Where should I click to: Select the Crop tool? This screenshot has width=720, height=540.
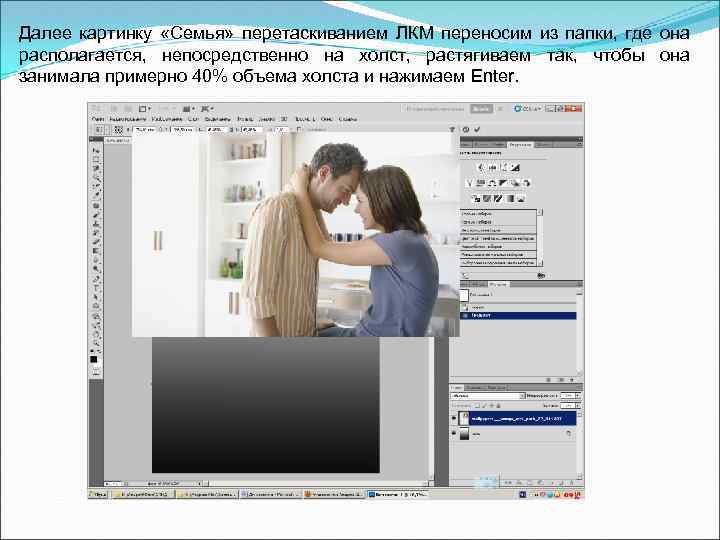point(96,187)
